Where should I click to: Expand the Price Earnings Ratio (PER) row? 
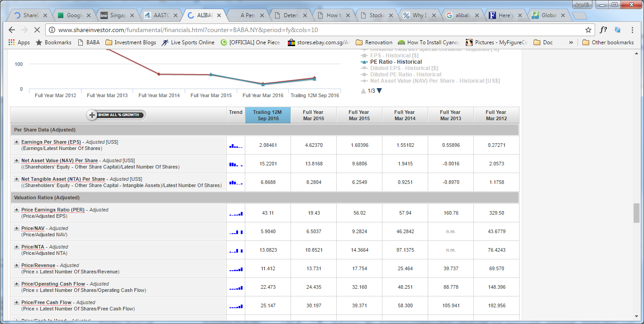[17, 210]
